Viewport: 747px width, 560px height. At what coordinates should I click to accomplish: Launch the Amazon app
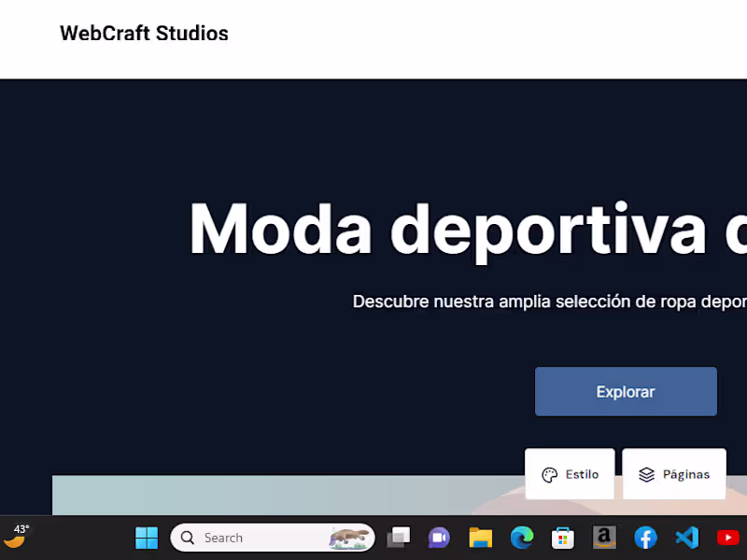click(604, 538)
